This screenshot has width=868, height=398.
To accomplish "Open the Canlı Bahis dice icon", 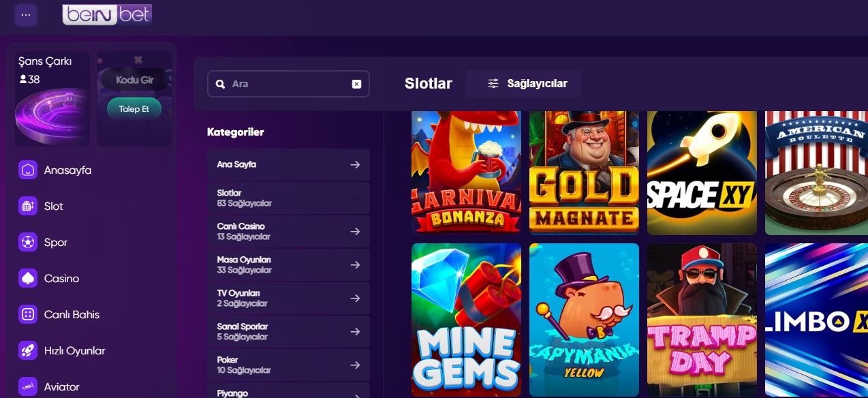I will pos(28,314).
